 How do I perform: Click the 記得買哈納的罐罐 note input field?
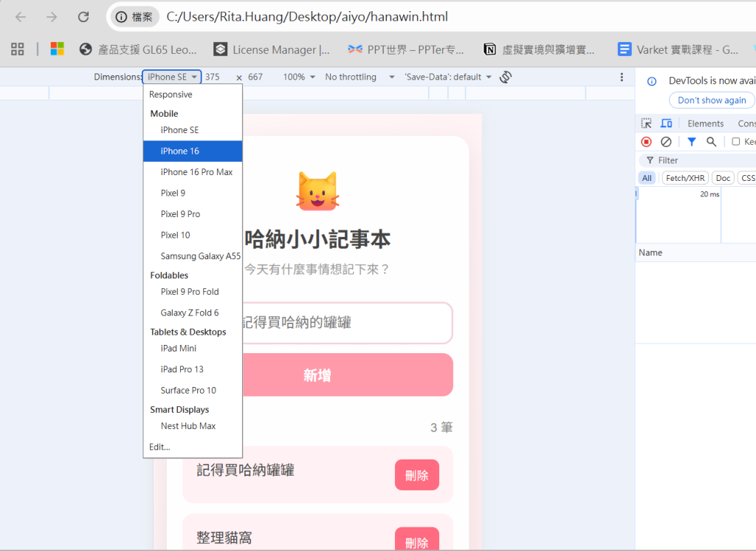tap(347, 323)
